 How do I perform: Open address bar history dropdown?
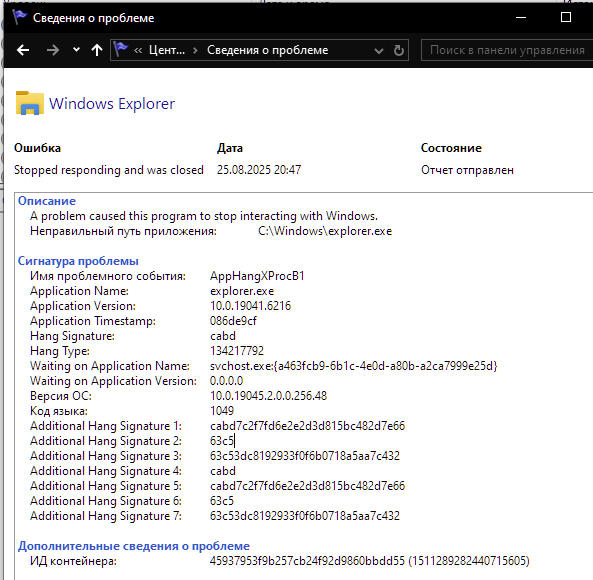point(379,51)
